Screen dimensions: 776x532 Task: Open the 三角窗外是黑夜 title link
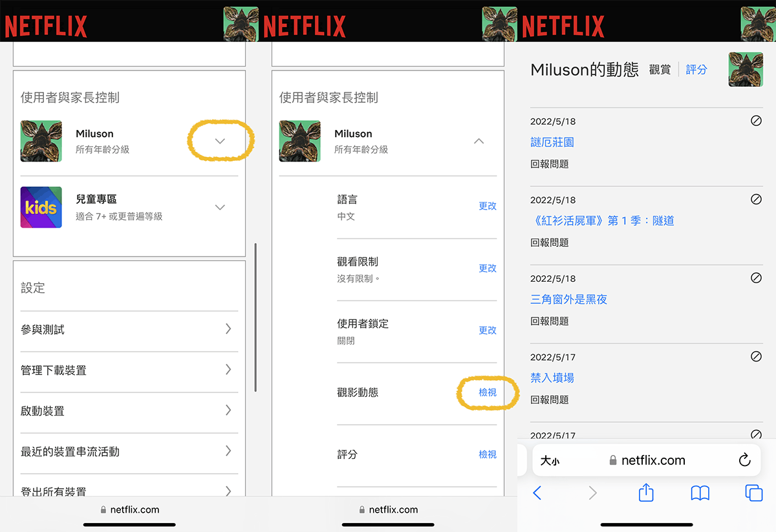(569, 299)
